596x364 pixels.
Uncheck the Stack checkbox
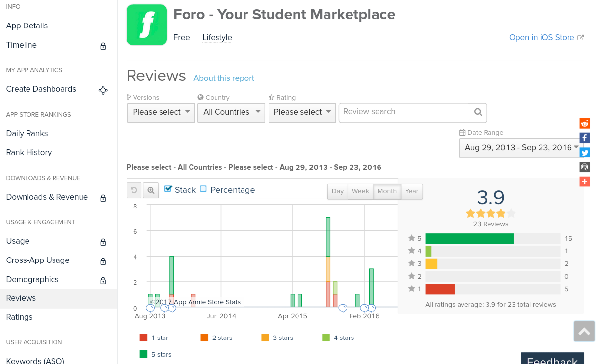tap(168, 189)
